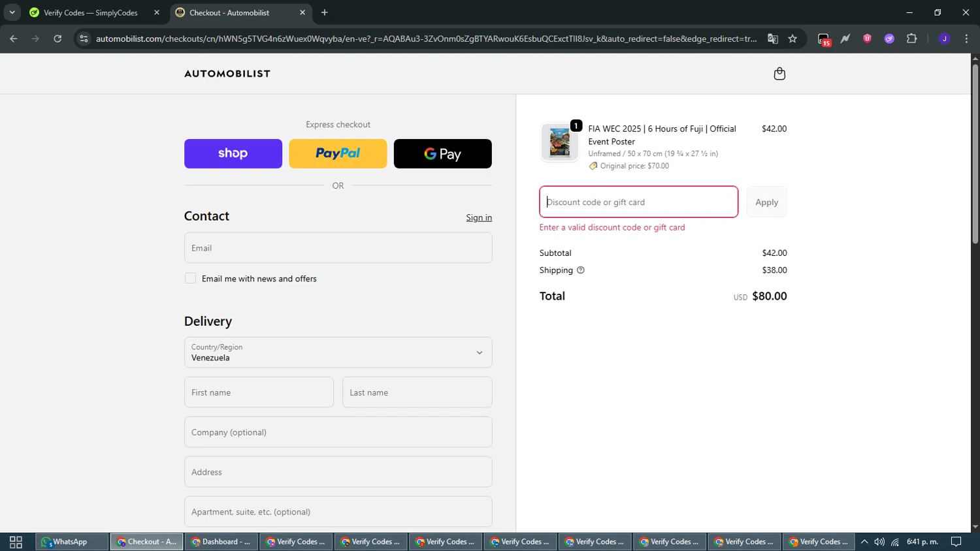Switch to Dashboard window in taskbar
980x551 pixels.
pyautogui.click(x=221, y=542)
